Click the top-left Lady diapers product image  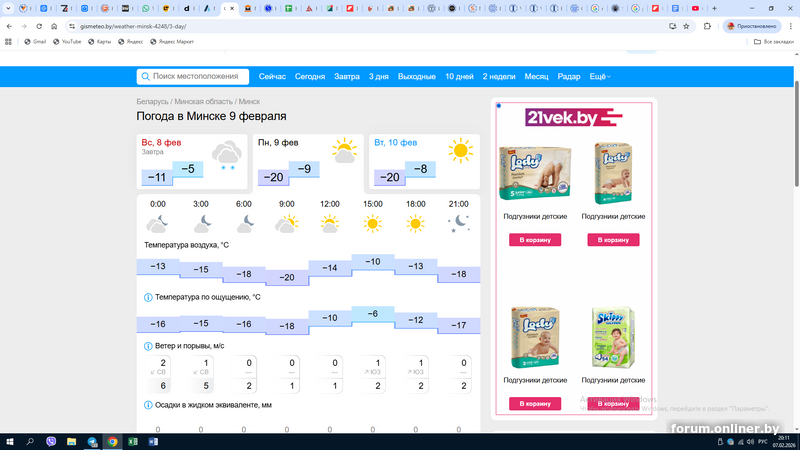[535, 173]
